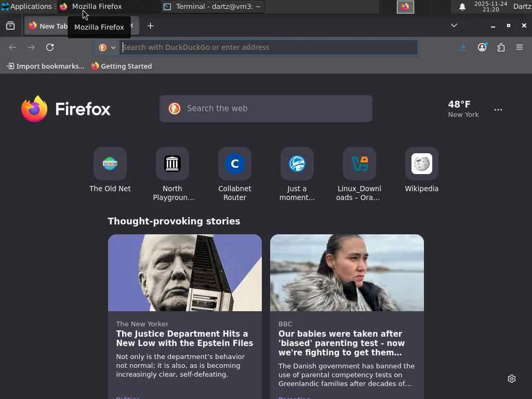Click the reload page button
The width and height of the screenshot is (532, 399).
coord(50,47)
